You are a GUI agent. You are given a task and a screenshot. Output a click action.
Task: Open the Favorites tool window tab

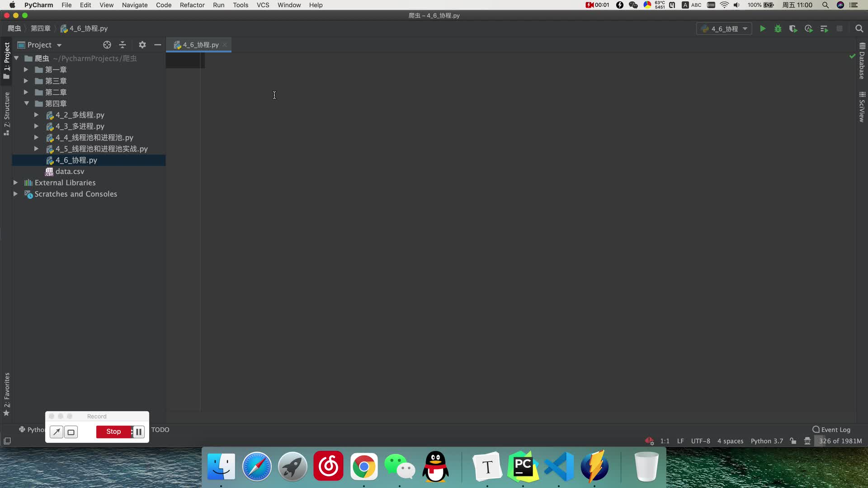(6, 394)
